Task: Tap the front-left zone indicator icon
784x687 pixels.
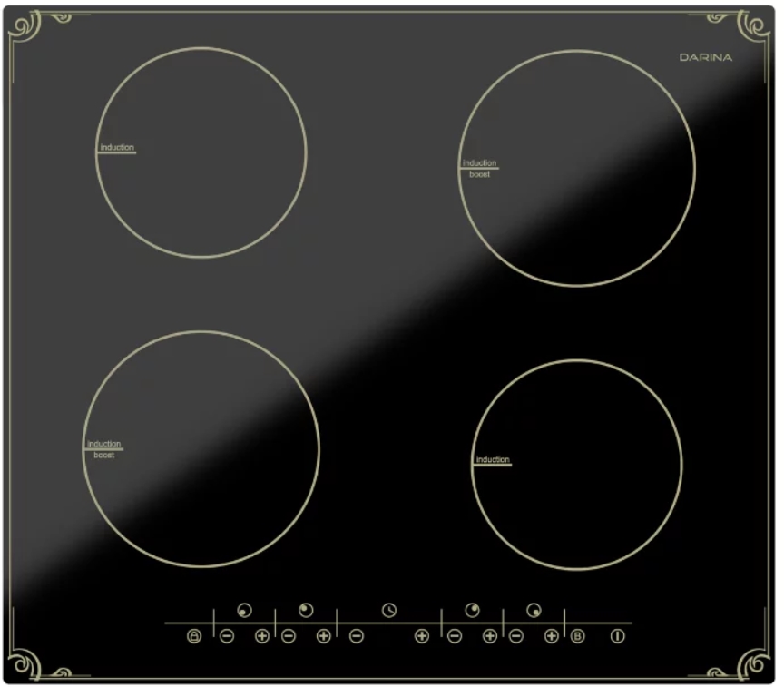Action: click(245, 610)
